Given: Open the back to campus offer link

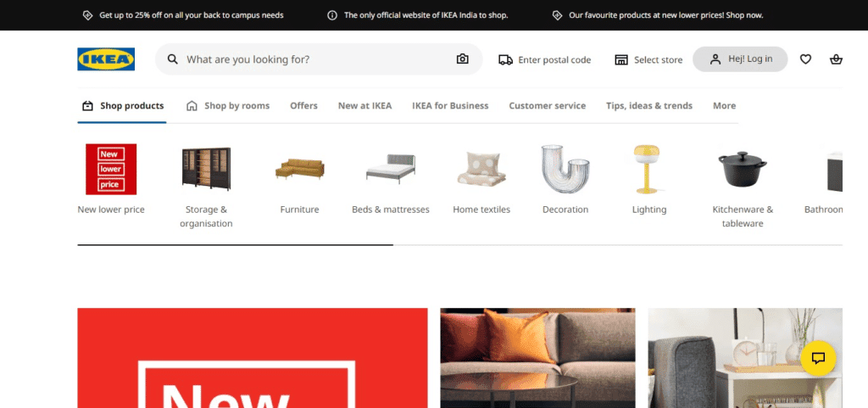Looking at the screenshot, I should [x=191, y=15].
